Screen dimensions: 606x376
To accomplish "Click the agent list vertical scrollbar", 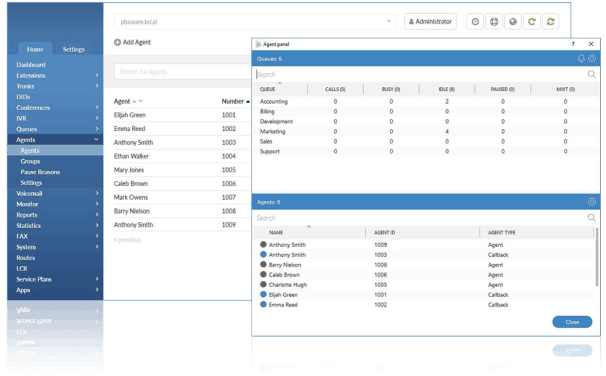I will point(597,257).
